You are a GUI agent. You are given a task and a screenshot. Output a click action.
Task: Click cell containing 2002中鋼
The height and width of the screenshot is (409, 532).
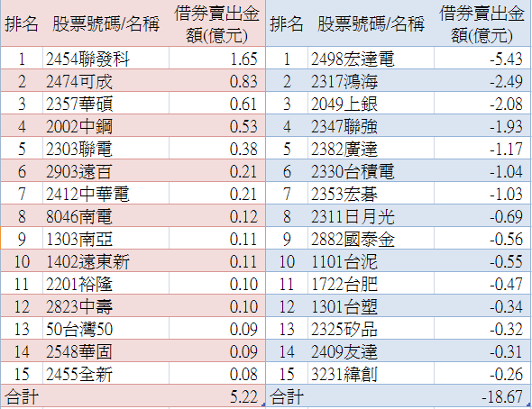(105, 126)
